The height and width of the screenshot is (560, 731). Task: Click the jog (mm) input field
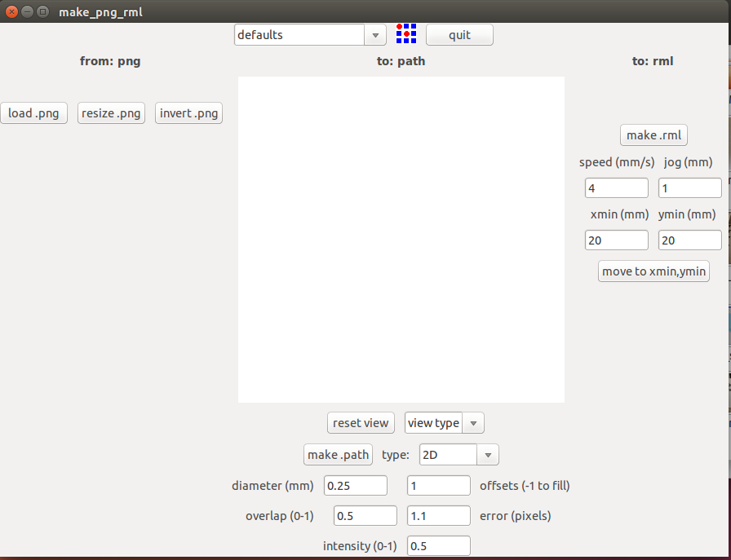click(690, 188)
